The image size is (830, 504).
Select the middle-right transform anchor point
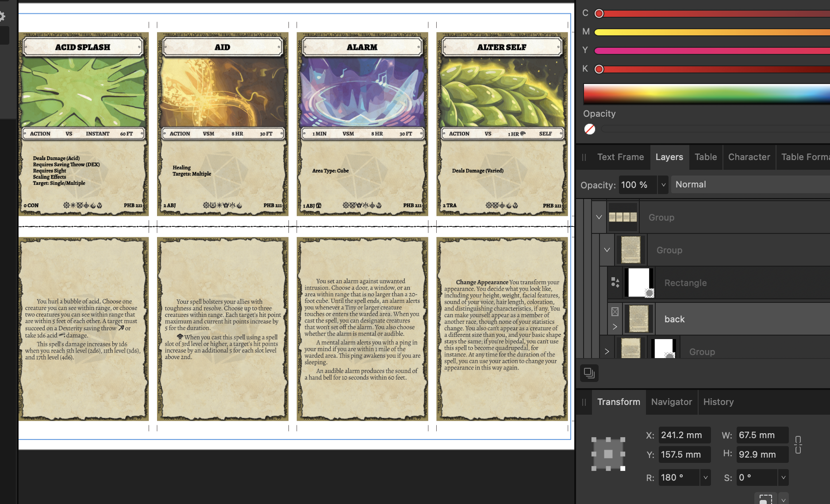622,454
